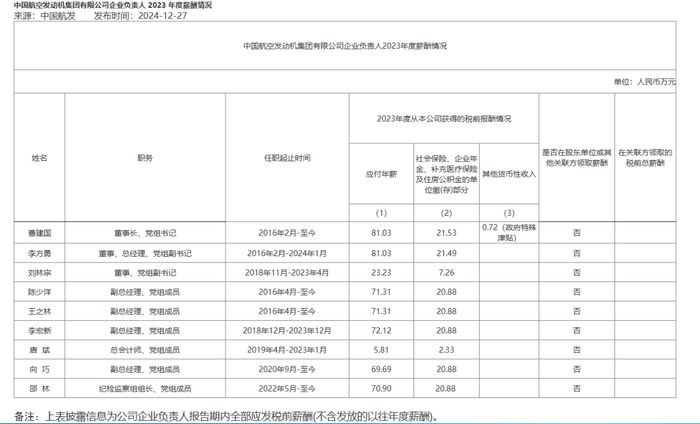Click the insurance value 2.33
This screenshot has width=700, height=424.
pos(446,350)
